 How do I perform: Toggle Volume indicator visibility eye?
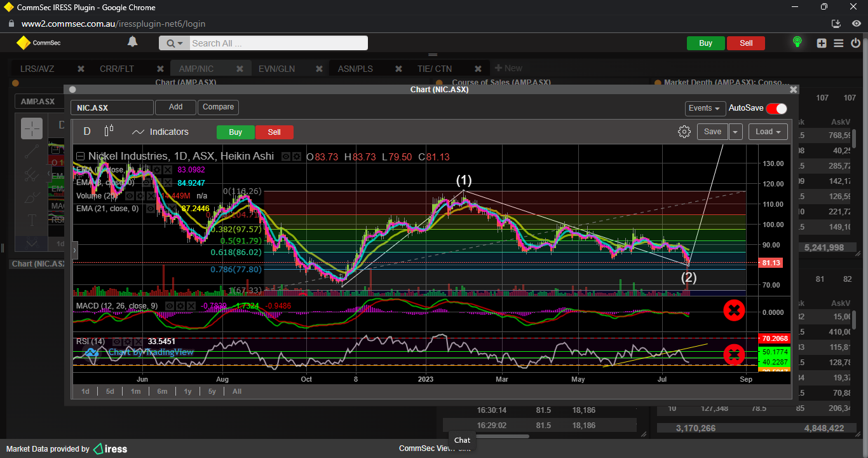click(x=130, y=196)
